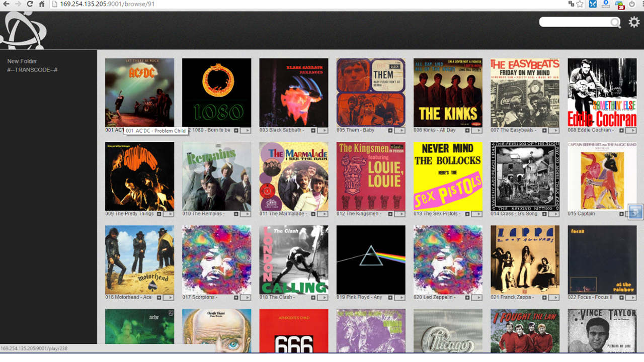Reload the page with the refresh icon

pos(30,4)
